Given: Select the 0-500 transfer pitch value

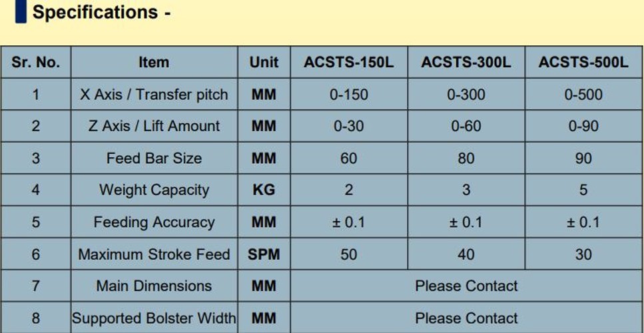Looking at the screenshot, I should pos(583,95).
